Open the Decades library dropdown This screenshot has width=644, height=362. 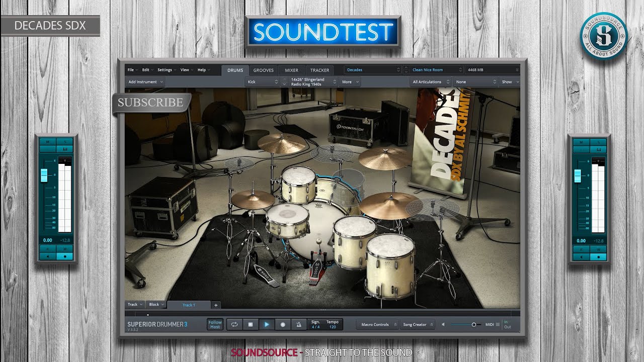coord(372,70)
